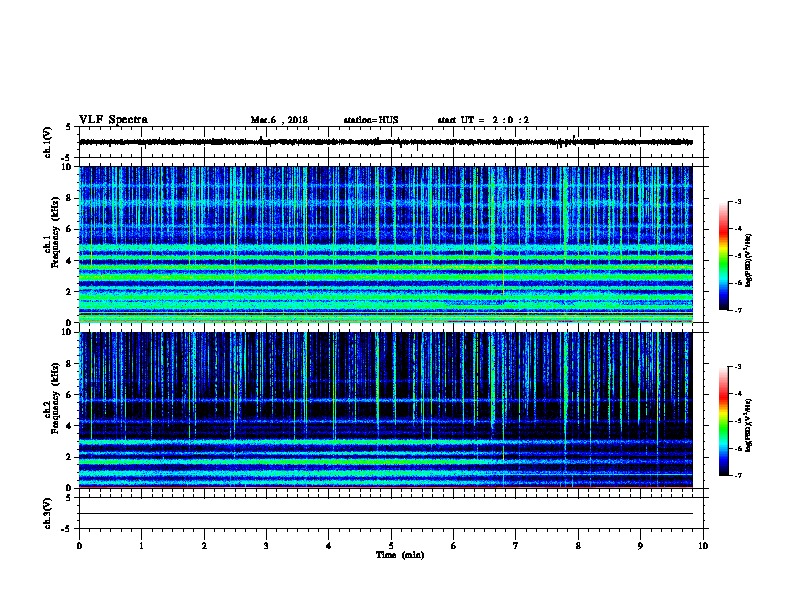The height and width of the screenshot is (612, 792).
Task: Click the "5" tick on the time axis
Action: (391, 545)
